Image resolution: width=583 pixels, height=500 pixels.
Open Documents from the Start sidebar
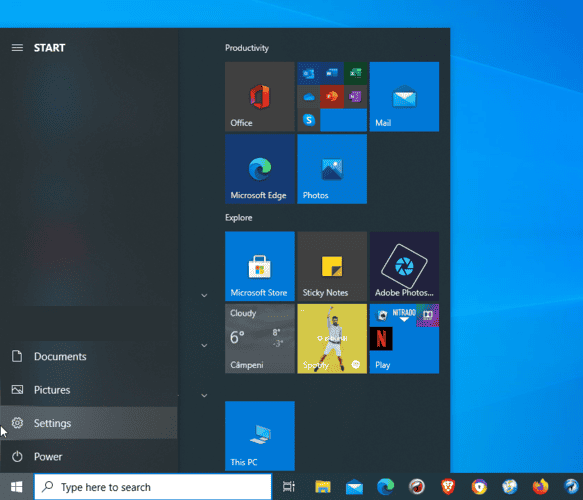pos(88,357)
